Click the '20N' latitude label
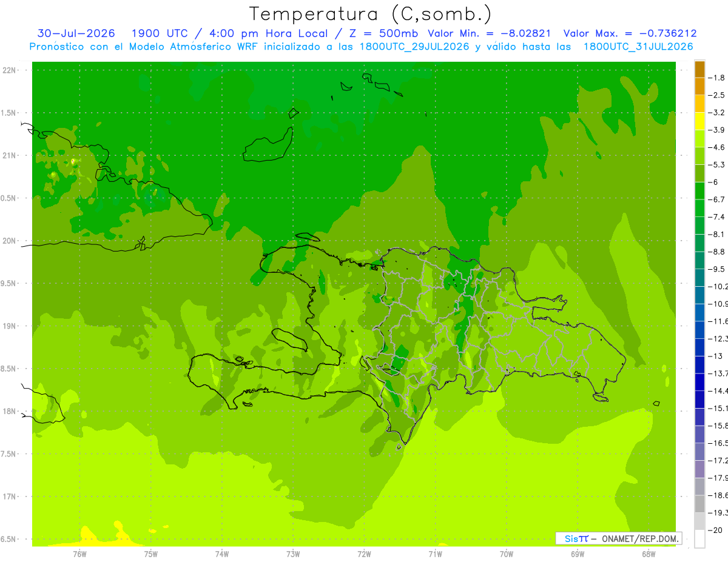Image resolution: width=728 pixels, height=562 pixels. (x=10, y=241)
